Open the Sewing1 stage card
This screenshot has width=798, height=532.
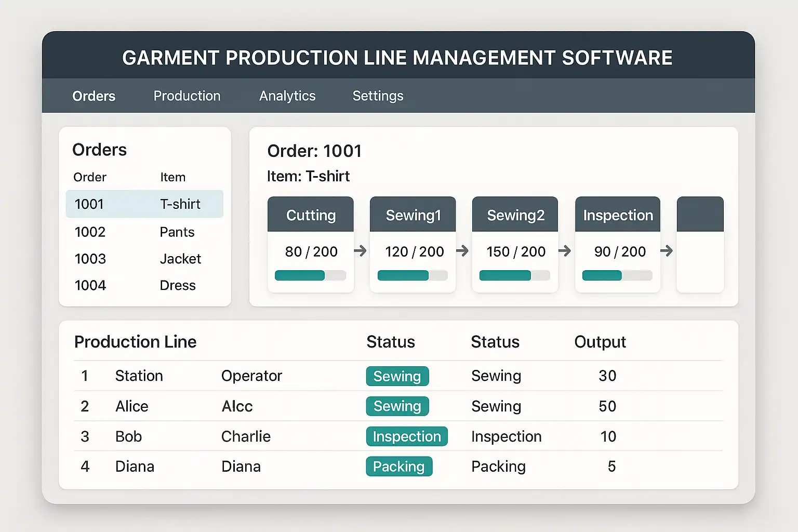tap(413, 215)
